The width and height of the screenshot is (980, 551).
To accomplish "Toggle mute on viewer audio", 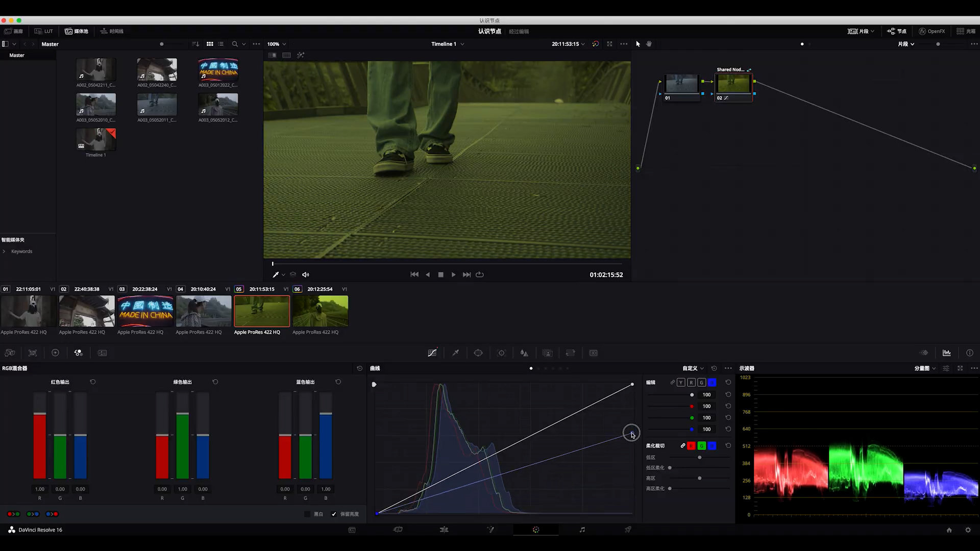I will pyautogui.click(x=306, y=274).
